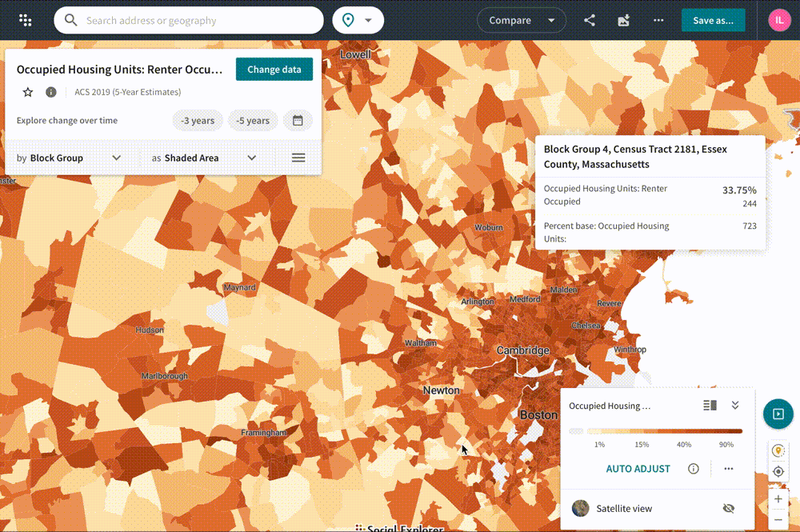Viewport: 800px width, 532px height.
Task: Click the legend Occupied Housing title
Action: coord(610,406)
